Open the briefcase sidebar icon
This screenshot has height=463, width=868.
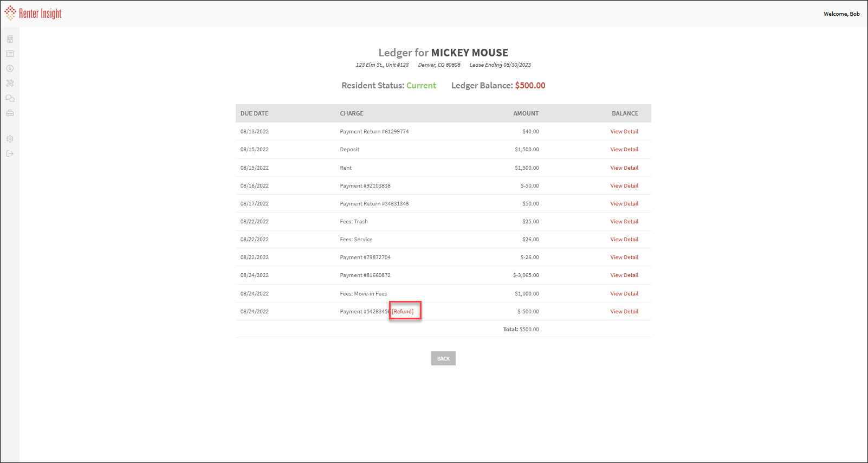click(10, 113)
